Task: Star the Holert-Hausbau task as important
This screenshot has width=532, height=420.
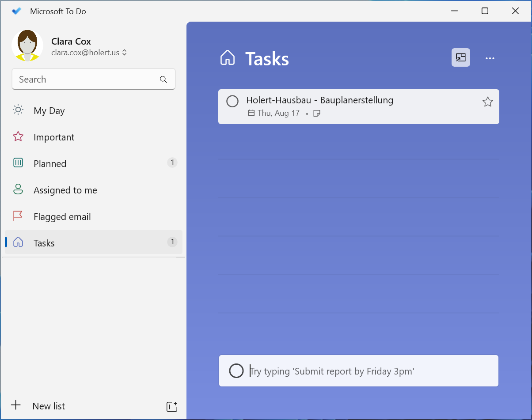Action: 487,102
